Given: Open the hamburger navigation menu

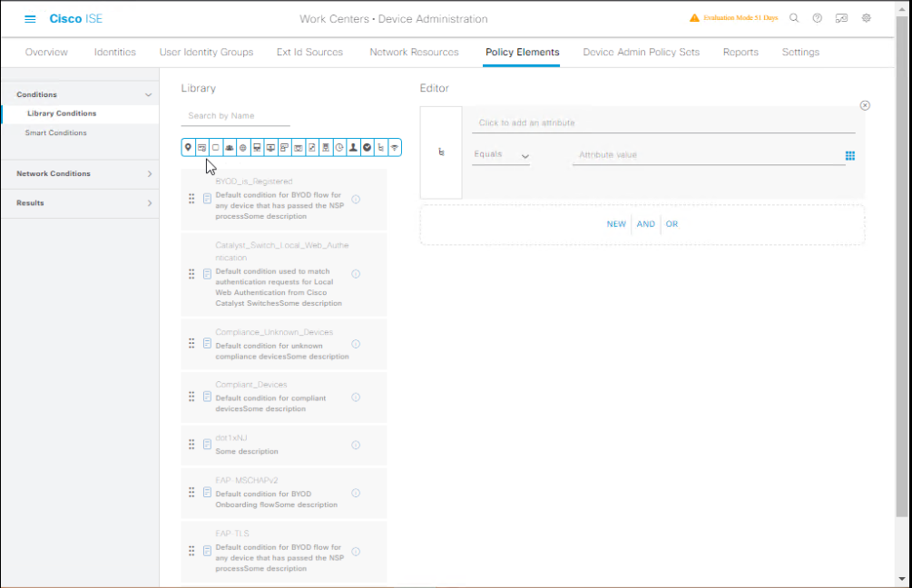Looking at the screenshot, I should (x=30, y=19).
